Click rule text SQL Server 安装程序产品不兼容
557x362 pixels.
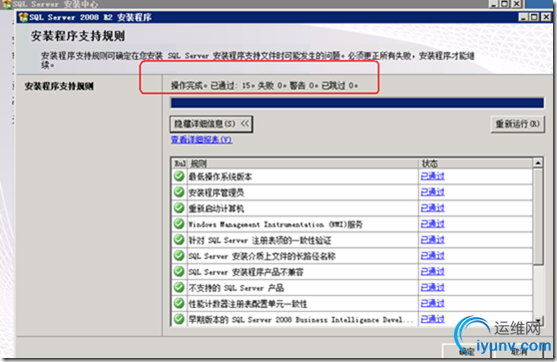coord(246,272)
